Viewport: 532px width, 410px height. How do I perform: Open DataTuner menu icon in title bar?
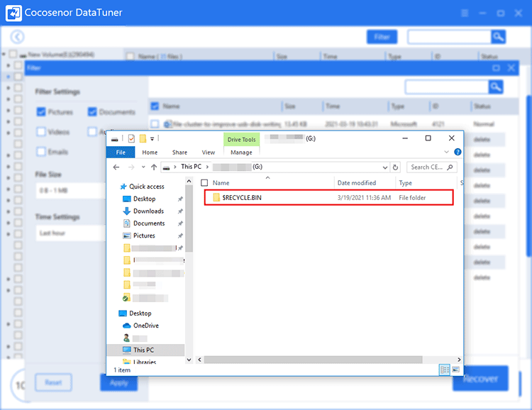[x=465, y=13]
